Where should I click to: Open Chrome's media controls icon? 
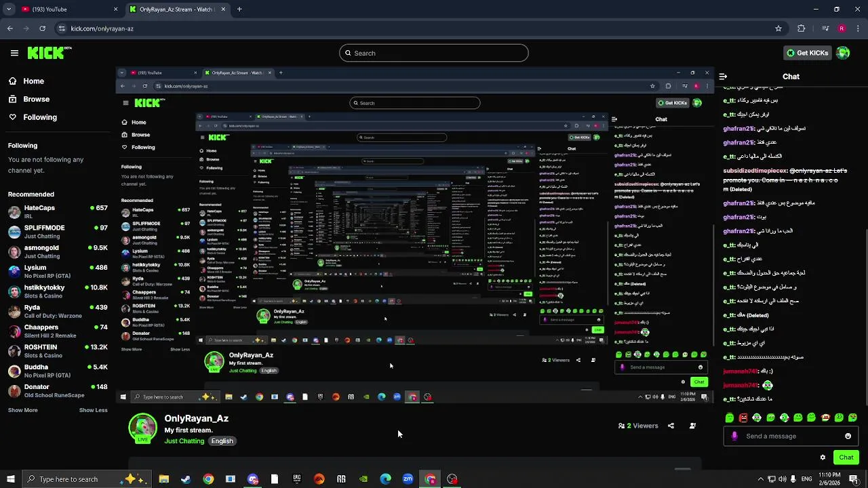coord(825,28)
